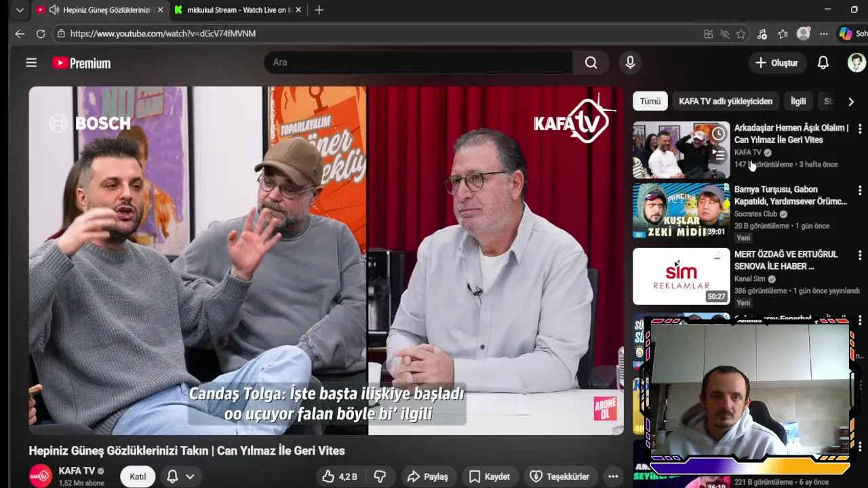The image size is (868, 488).
Task: Click the Kaydet save button
Action: tap(489, 476)
